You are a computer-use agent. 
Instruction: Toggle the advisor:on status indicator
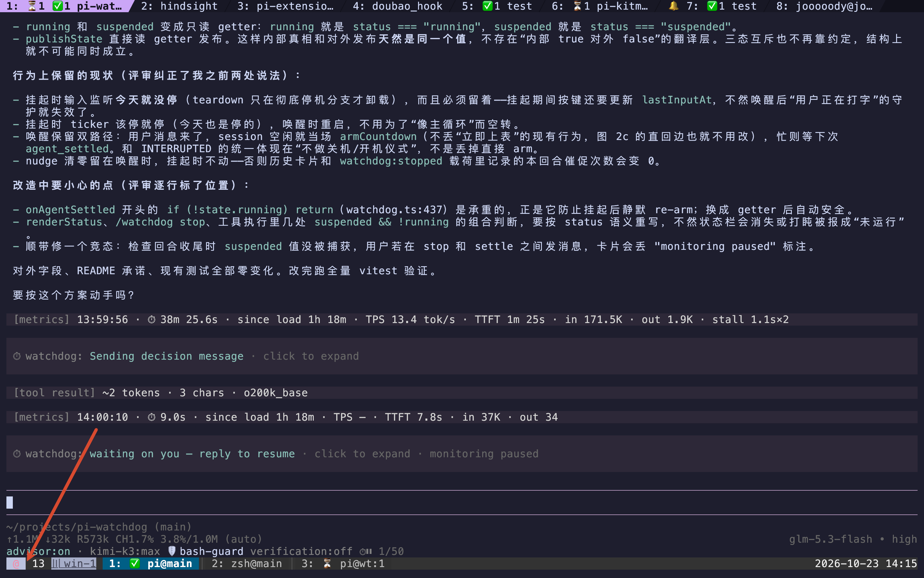pos(38,551)
